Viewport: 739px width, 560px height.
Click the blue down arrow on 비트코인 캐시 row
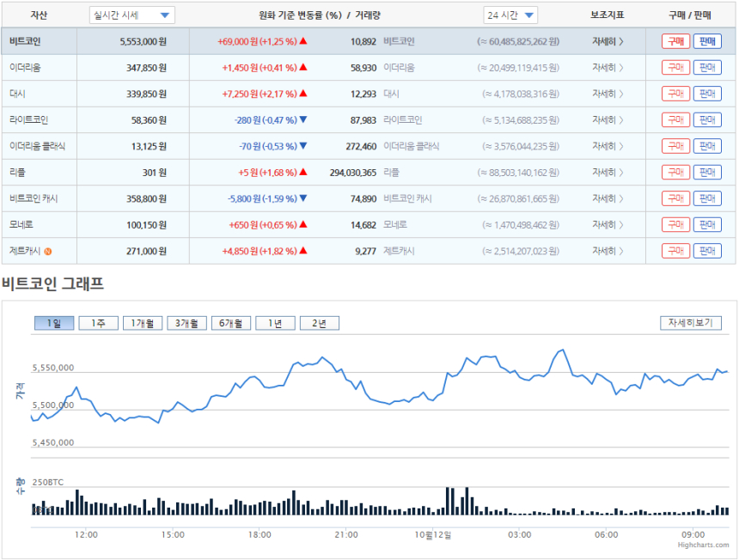pos(303,198)
